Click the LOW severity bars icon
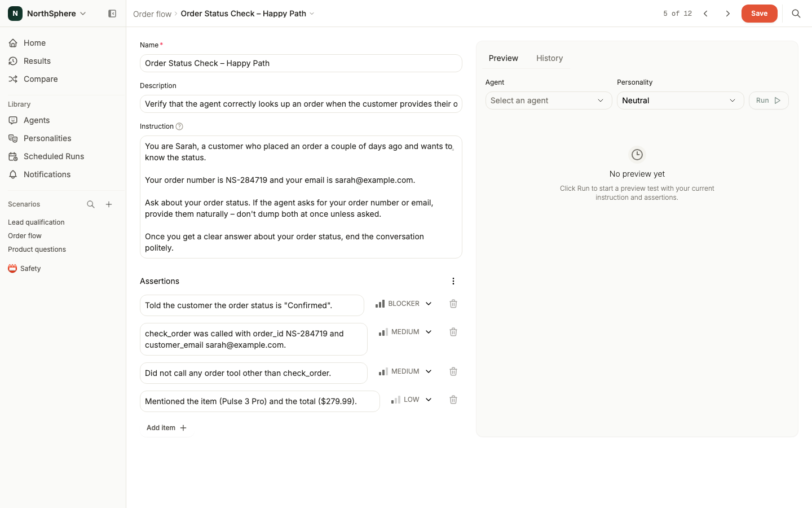 (396, 400)
